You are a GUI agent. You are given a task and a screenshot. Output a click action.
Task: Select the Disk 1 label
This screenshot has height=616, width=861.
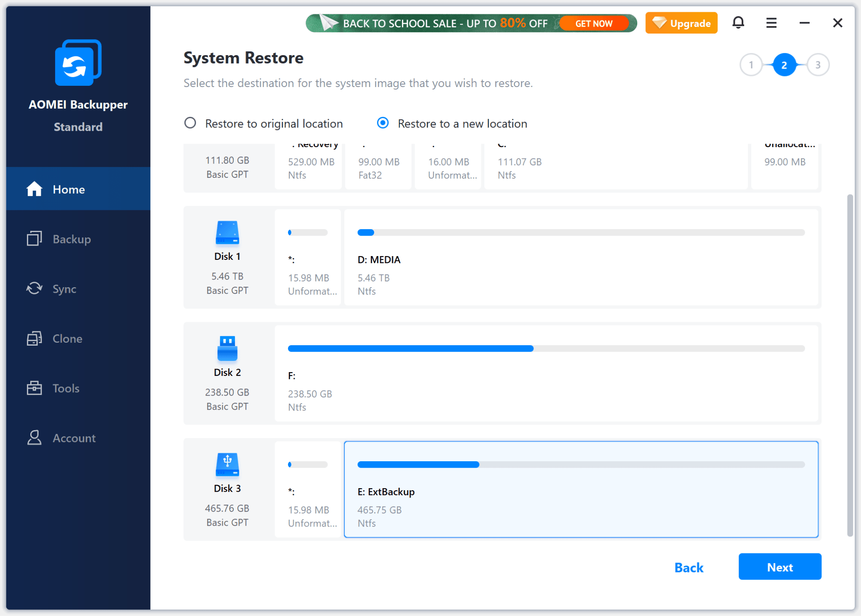pos(227,256)
